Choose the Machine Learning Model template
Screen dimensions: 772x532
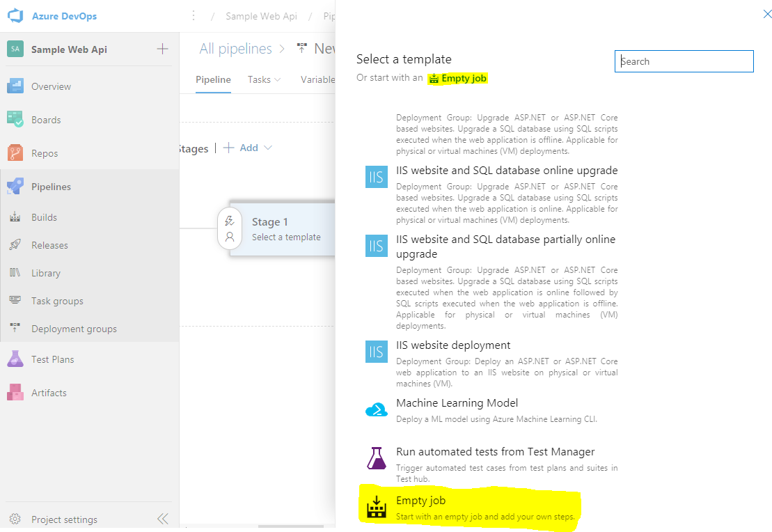coord(457,403)
